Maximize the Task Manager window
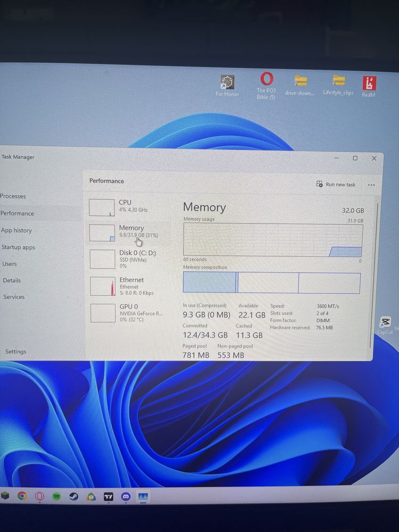 [x=355, y=158]
